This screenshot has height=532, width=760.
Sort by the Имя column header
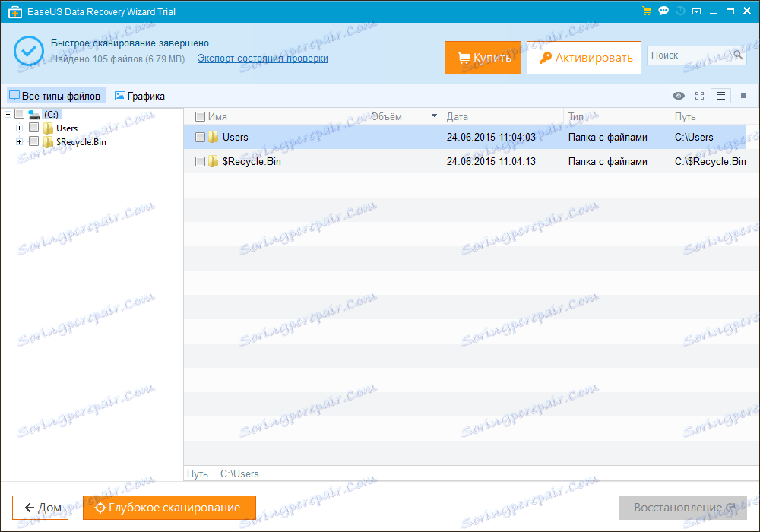tap(217, 116)
